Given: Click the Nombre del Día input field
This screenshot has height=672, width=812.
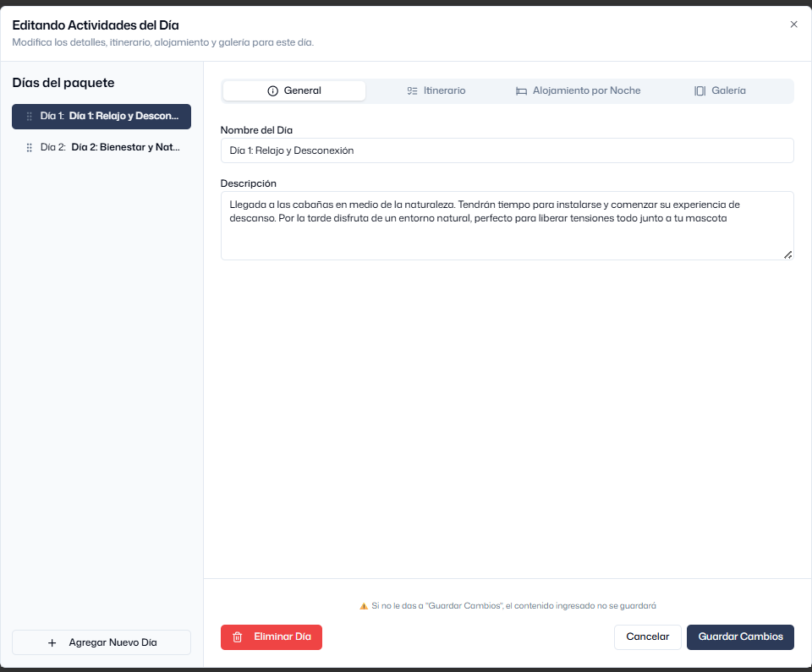Looking at the screenshot, I should (x=507, y=150).
